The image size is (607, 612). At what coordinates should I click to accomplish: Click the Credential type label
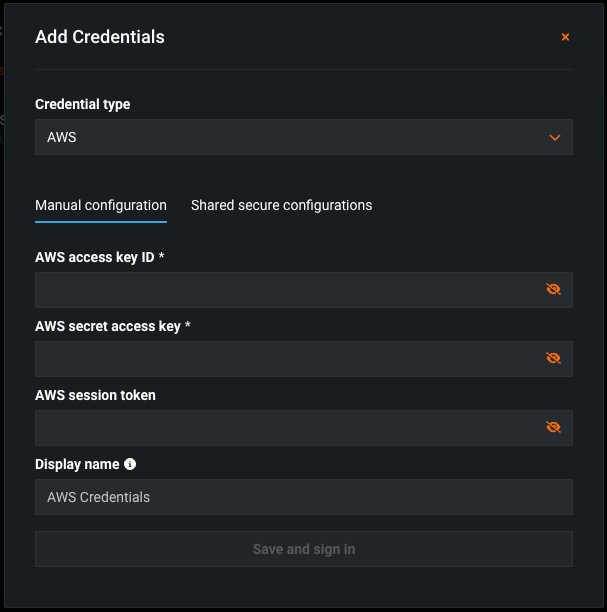pyautogui.click(x=82, y=104)
